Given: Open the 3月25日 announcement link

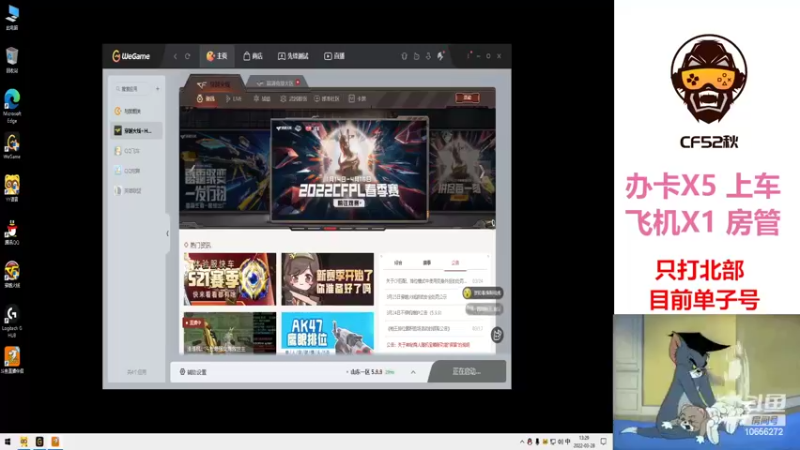Looking at the screenshot, I should pyautogui.click(x=416, y=296).
